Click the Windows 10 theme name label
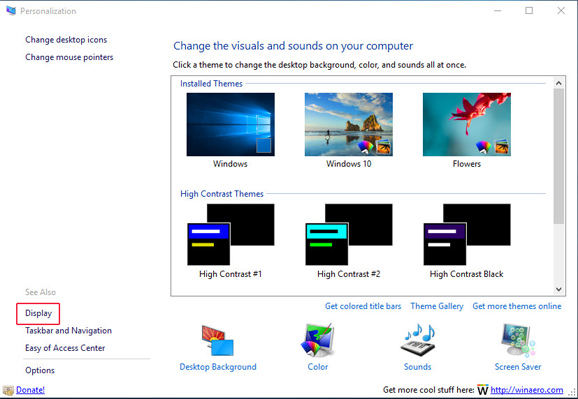The image size is (578, 399). pyautogui.click(x=348, y=164)
